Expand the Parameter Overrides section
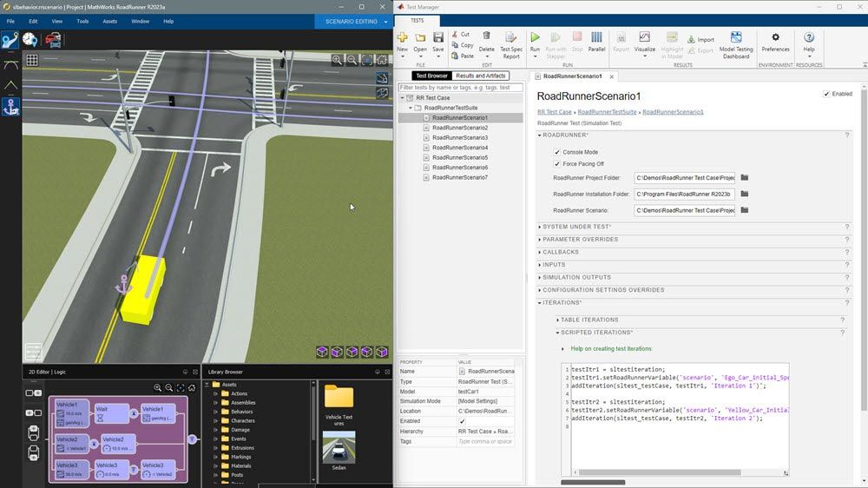 click(x=578, y=240)
